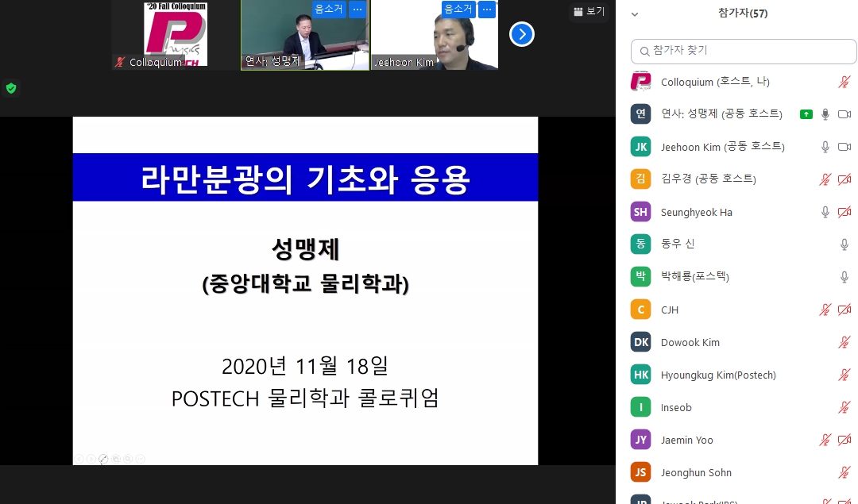Select Dowook Kim in the participant list
Viewport: 858px width, 504px height.
[x=690, y=342]
